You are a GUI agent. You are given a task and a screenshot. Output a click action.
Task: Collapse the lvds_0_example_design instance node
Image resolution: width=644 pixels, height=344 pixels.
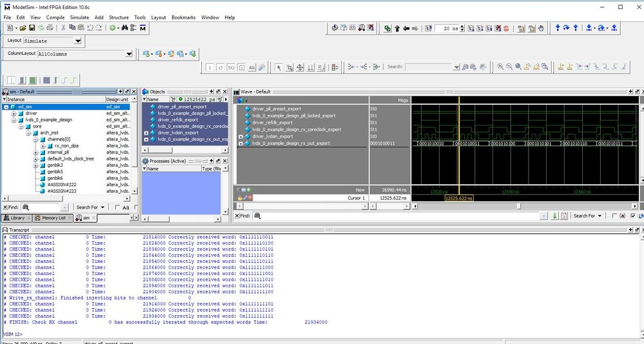14,120
